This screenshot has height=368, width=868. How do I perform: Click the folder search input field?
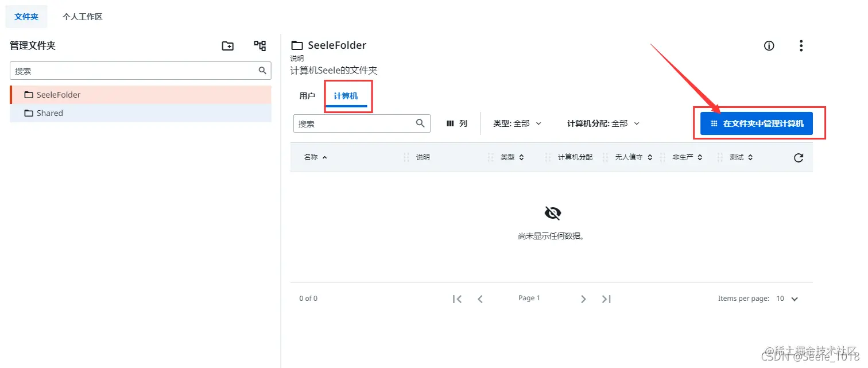point(132,70)
